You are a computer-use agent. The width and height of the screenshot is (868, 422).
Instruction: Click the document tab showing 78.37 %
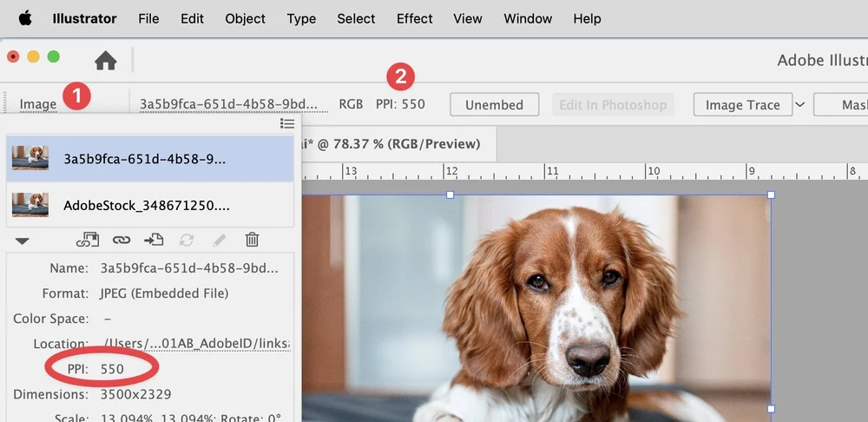[398, 144]
